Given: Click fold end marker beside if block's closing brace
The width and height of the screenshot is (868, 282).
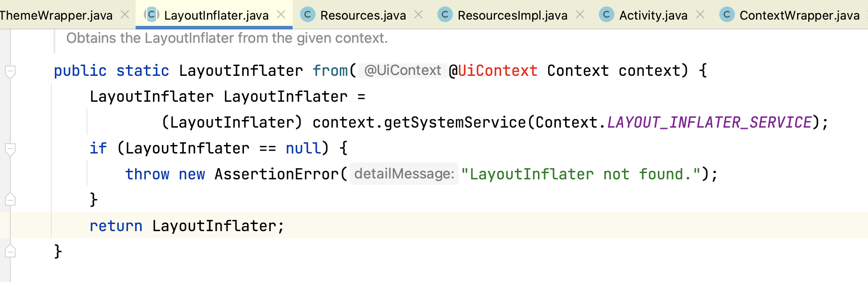Looking at the screenshot, I should [10, 200].
